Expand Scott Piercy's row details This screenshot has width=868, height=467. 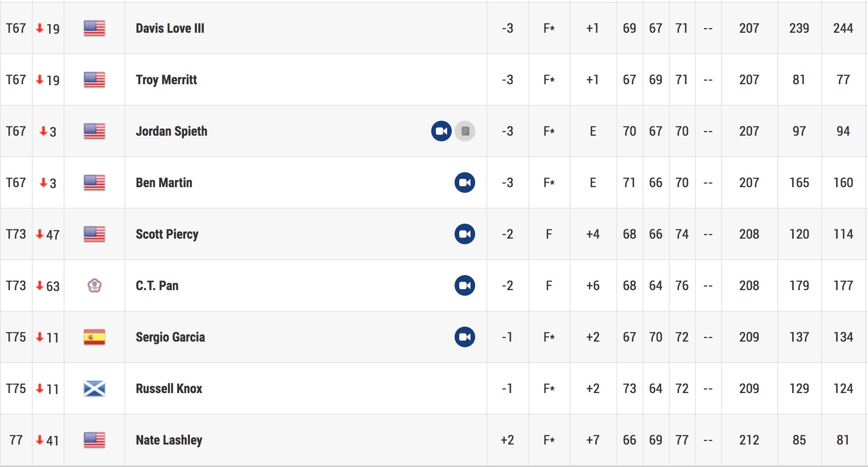point(434,234)
